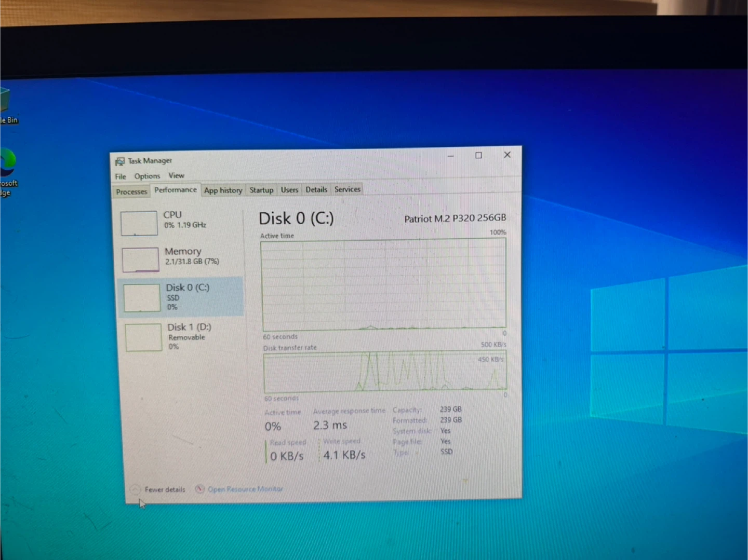This screenshot has height=560, width=748.
Task: Select Disk 0 (C:) SSD entry
Action: pyautogui.click(x=182, y=297)
